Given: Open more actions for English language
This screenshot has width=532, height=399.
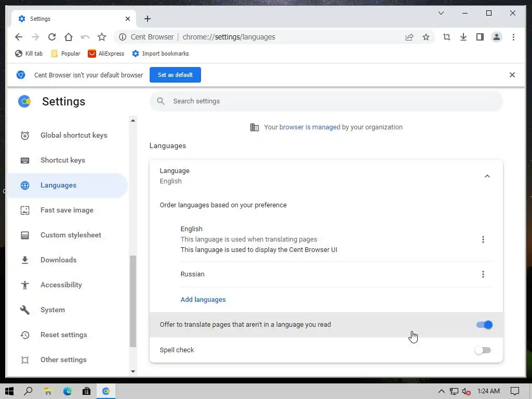Looking at the screenshot, I should tap(483, 240).
